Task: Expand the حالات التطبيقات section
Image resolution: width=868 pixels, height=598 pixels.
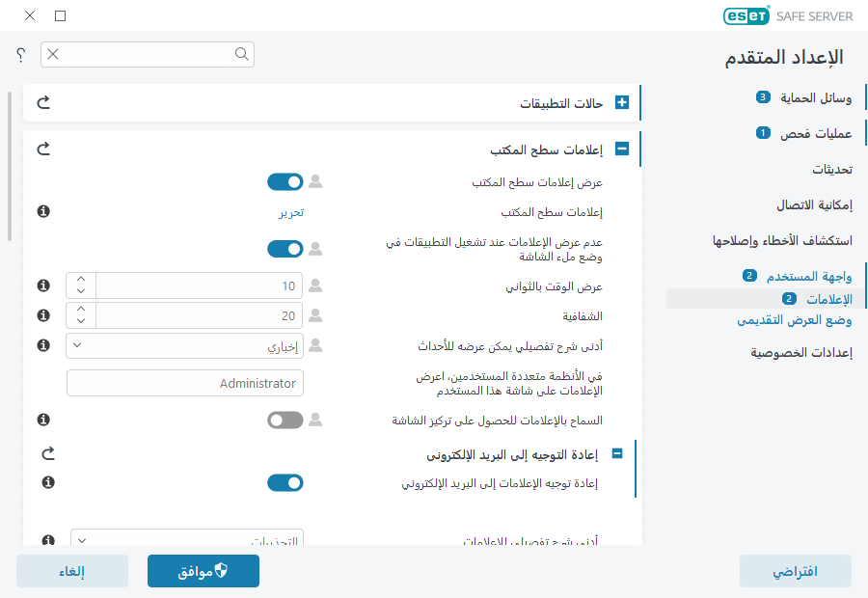Action: point(623,102)
